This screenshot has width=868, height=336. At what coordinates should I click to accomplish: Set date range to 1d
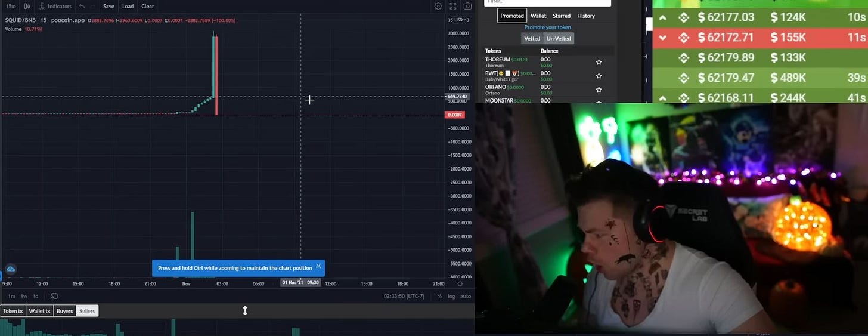(36, 296)
